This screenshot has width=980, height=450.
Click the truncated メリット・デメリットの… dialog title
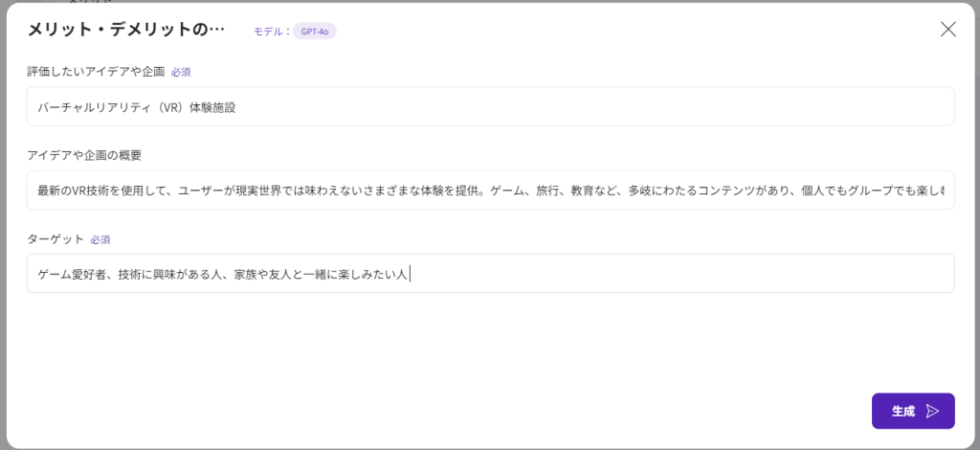coord(125,30)
